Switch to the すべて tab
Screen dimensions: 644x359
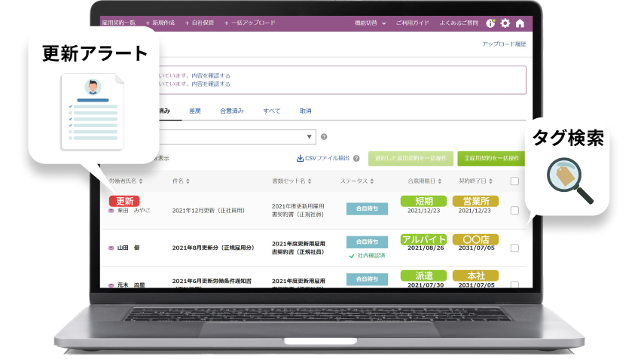(x=271, y=111)
